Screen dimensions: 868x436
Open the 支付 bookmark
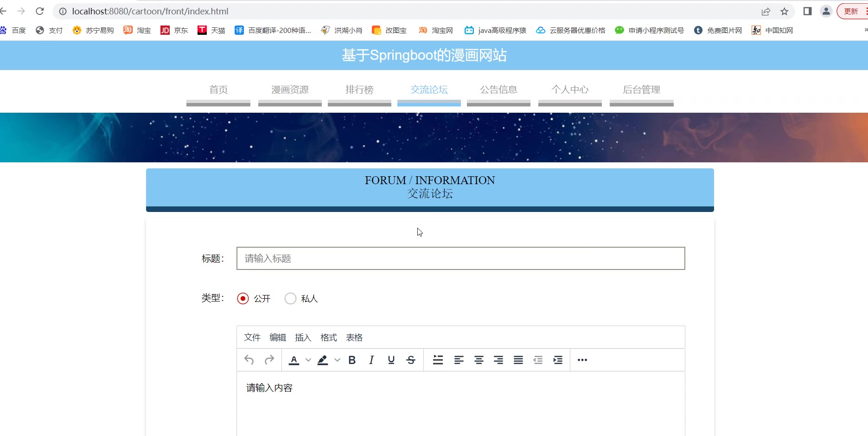click(49, 30)
